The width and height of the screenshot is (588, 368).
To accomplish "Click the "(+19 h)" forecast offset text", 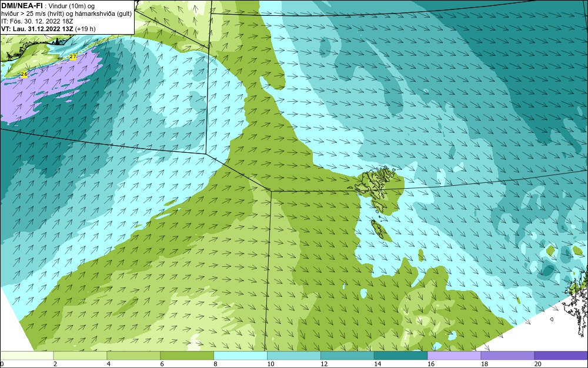I will pyautogui.click(x=85, y=29).
